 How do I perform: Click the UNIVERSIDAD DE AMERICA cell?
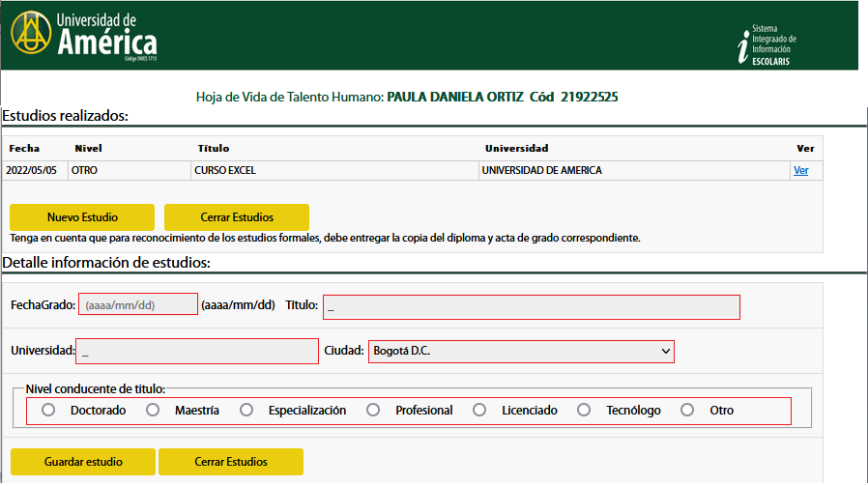[x=634, y=170]
